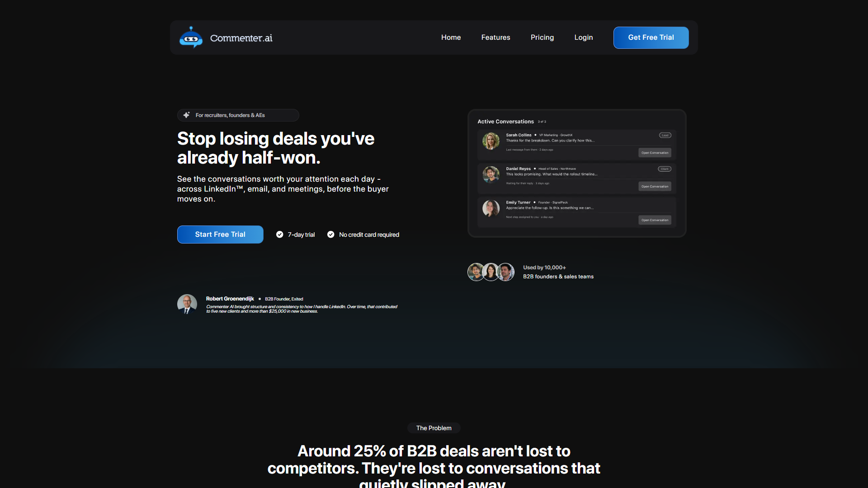Click the first user avatar in the 'Used by' group
This screenshot has width=868, height=488.
click(x=476, y=272)
